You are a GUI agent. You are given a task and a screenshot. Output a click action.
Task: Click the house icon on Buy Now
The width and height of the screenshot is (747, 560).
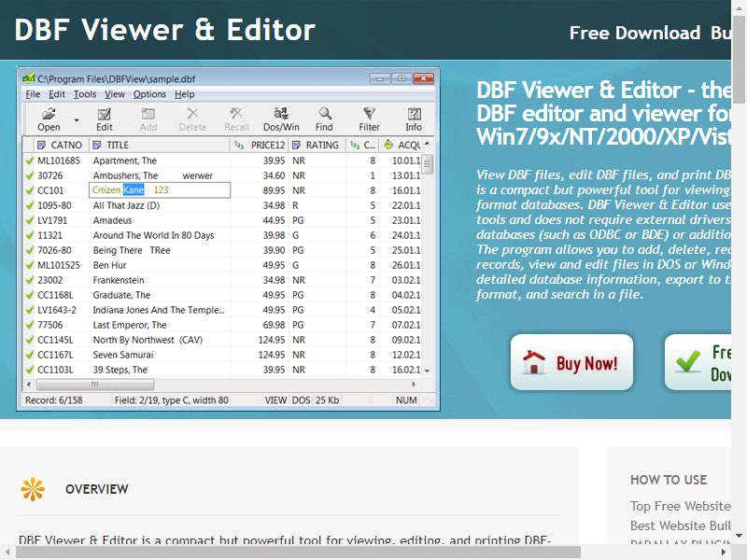pos(533,362)
